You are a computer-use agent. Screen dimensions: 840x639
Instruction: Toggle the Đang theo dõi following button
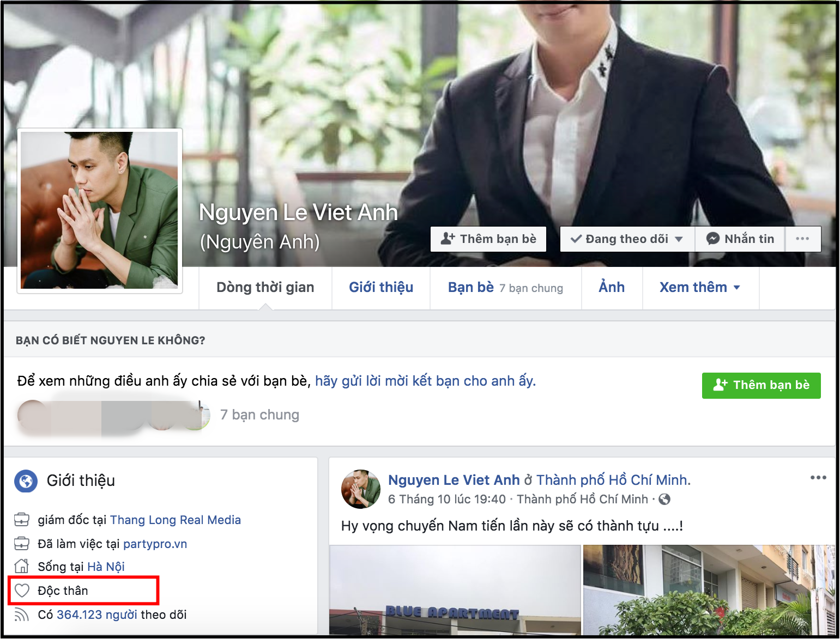627,239
